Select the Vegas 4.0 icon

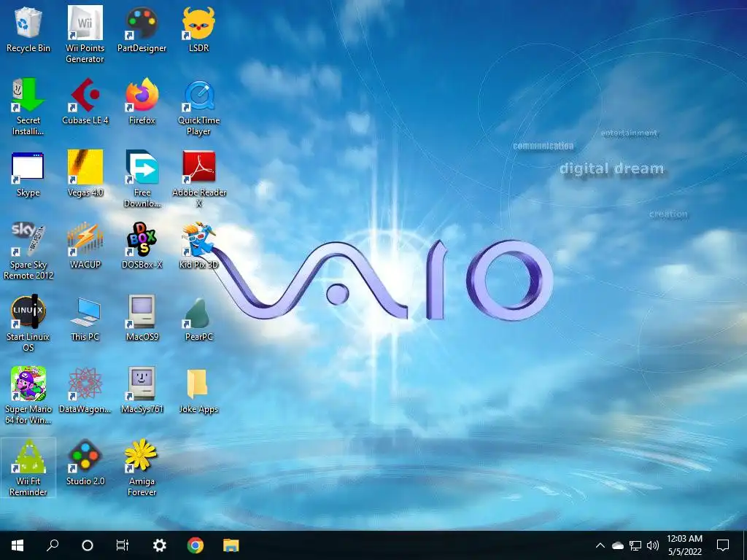tap(85, 167)
